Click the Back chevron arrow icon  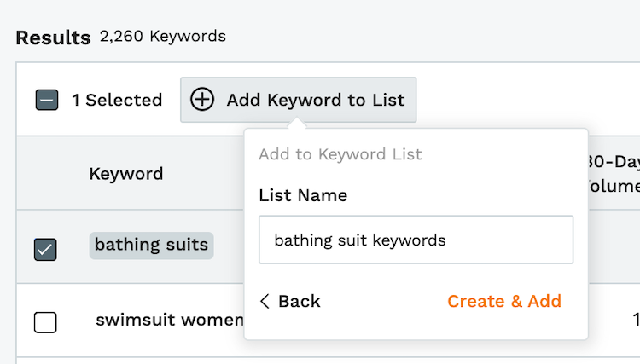pos(265,301)
